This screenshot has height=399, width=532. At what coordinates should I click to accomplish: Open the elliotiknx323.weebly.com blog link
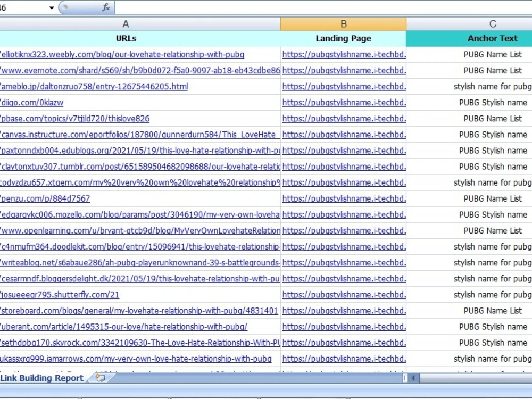point(122,54)
